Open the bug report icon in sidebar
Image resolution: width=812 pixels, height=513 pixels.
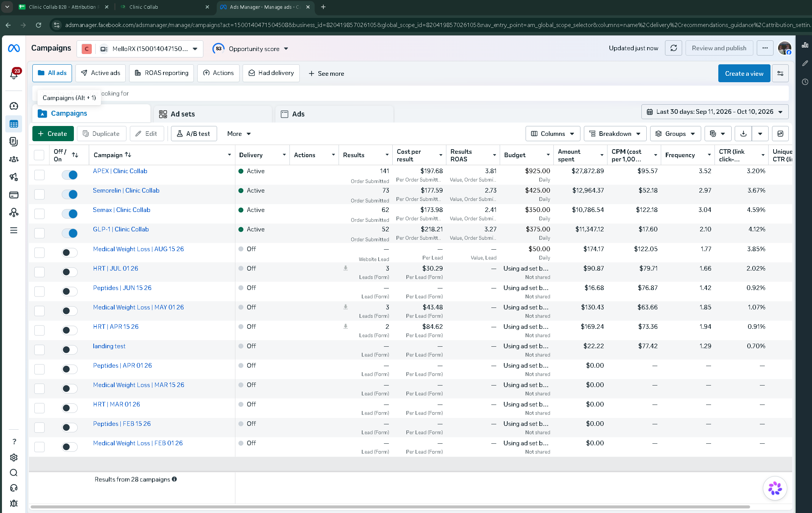click(x=14, y=503)
